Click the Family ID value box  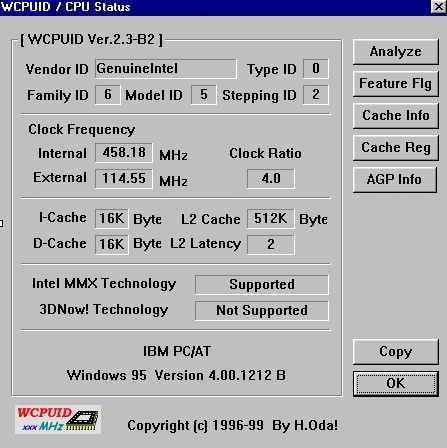pyautogui.click(x=107, y=95)
